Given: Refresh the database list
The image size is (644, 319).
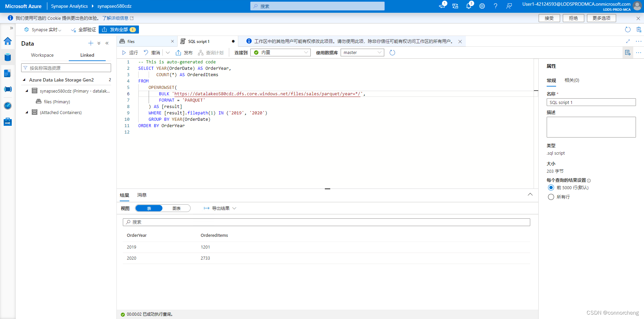Looking at the screenshot, I should point(392,53).
